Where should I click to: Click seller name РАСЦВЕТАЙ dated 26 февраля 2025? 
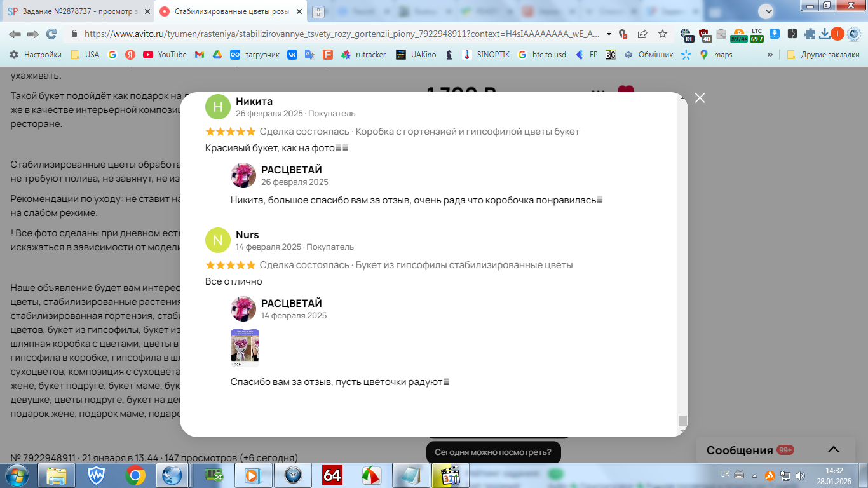tap(292, 170)
